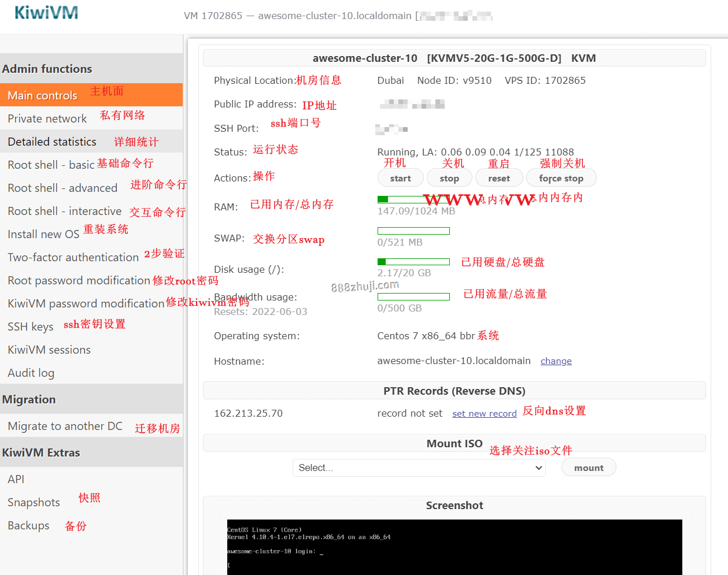Click the mount button
The height and width of the screenshot is (575, 728).
(x=589, y=468)
